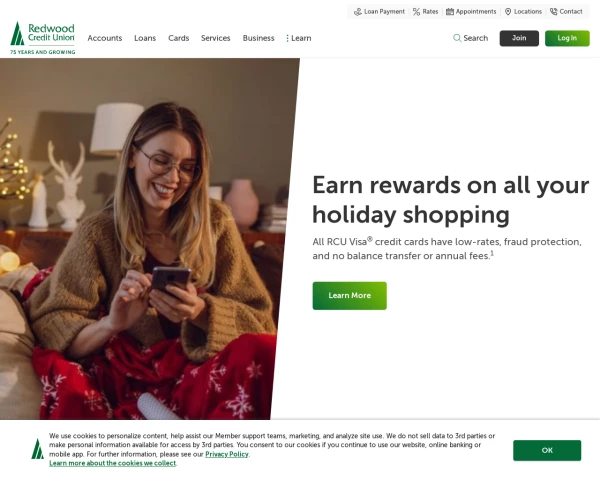Open the Business menu
The height and width of the screenshot is (480, 600).
pyautogui.click(x=259, y=38)
